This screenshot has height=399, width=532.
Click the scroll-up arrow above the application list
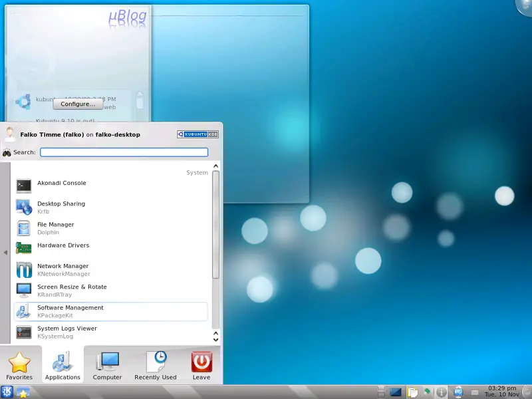pyautogui.click(x=215, y=166)
